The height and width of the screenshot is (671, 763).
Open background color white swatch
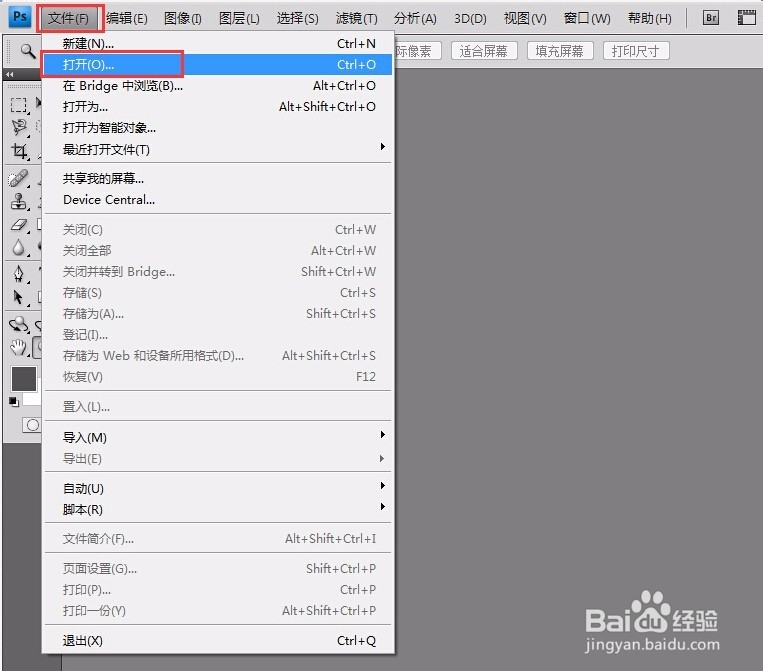point(33,399)
